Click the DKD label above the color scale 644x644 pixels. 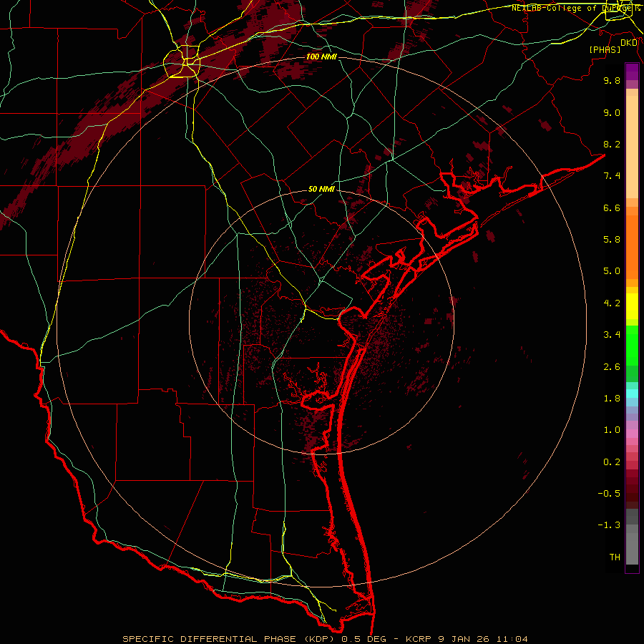click(629, 43)
